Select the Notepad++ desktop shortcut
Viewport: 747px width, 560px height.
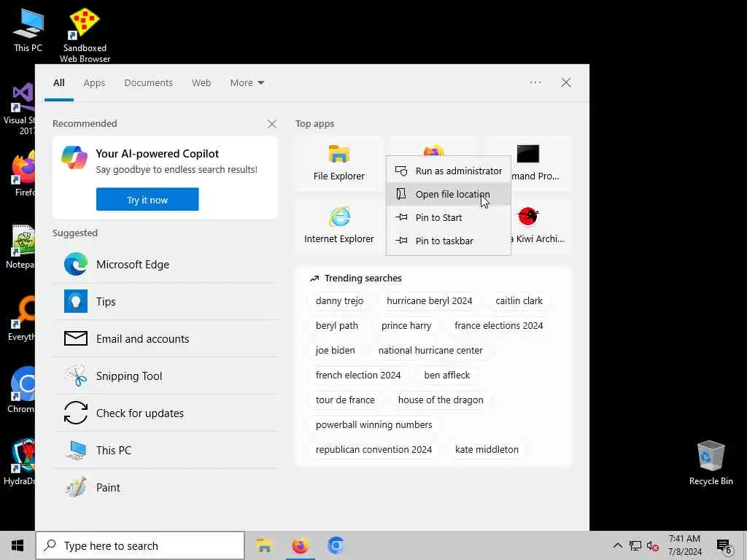21,246
